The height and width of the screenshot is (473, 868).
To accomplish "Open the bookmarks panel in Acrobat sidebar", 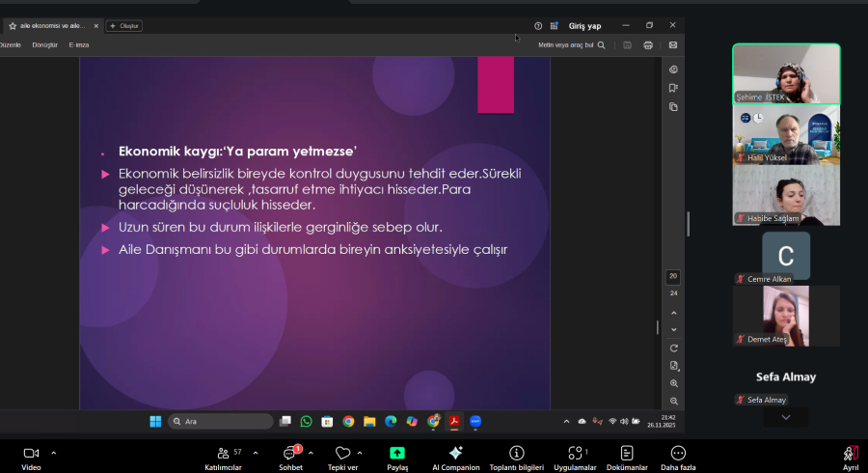I will (673, 88).
